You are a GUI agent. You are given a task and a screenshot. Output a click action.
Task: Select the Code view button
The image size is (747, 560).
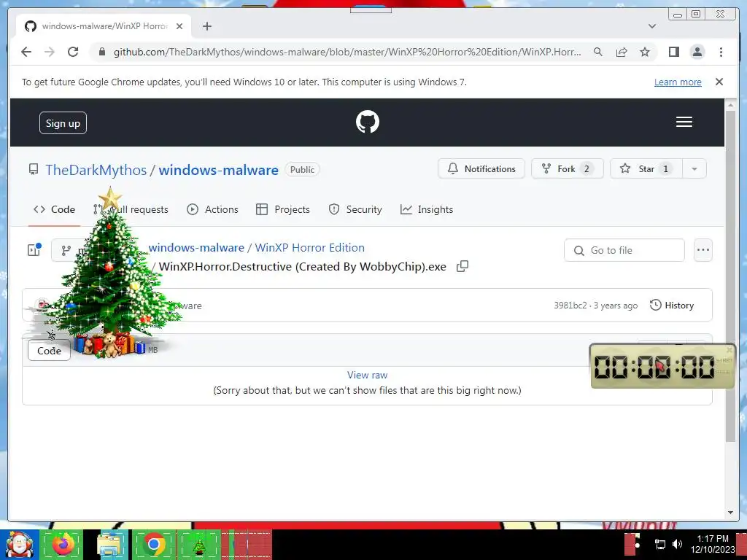pyautogui.click(x=49, y=351)
